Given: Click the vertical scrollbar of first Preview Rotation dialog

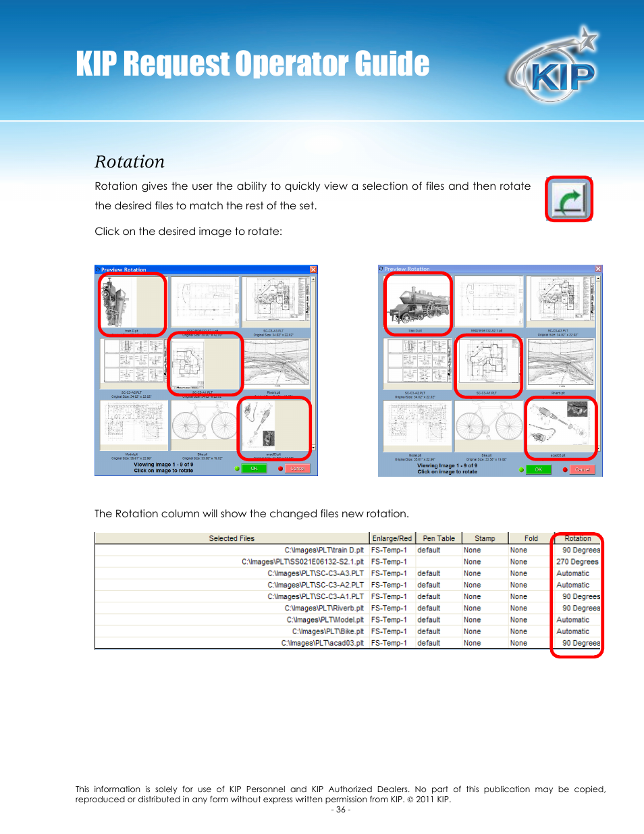Looking at the screenshot, I should tap(314, 363).
